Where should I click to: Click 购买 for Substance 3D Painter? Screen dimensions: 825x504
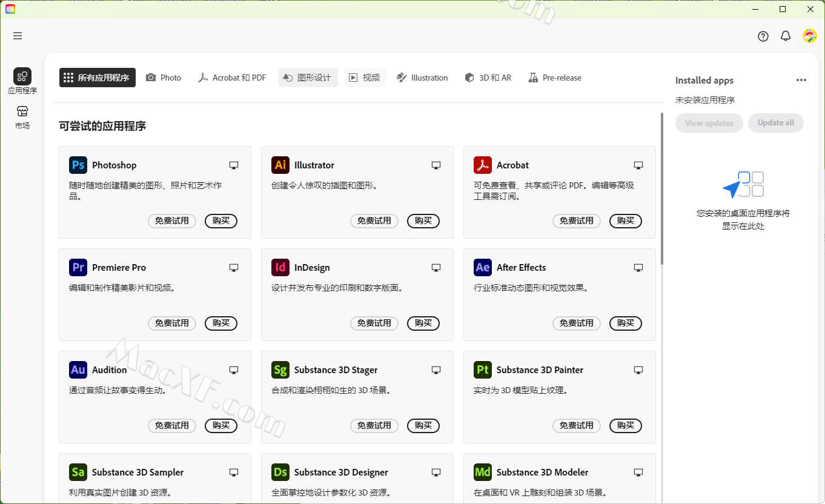pyautogui.click(x=626, y=426)
